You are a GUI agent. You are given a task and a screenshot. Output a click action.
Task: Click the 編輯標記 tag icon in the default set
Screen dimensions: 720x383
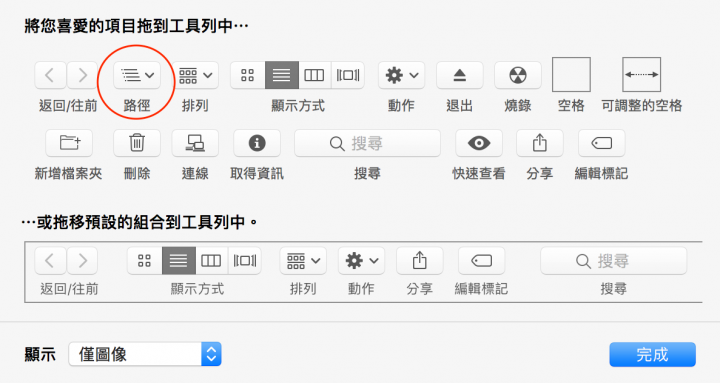[481, 260]
